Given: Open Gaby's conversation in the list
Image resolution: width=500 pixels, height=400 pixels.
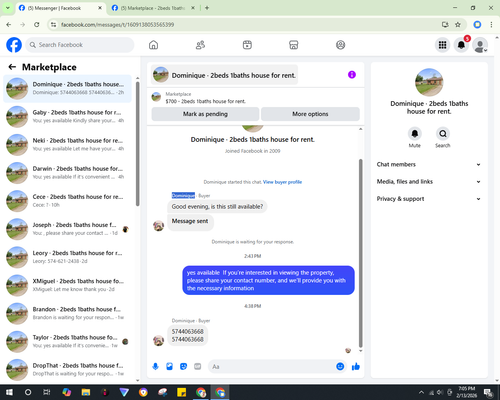Looking at the screenshot, I should pyautogui.click(x=67, y=117).
